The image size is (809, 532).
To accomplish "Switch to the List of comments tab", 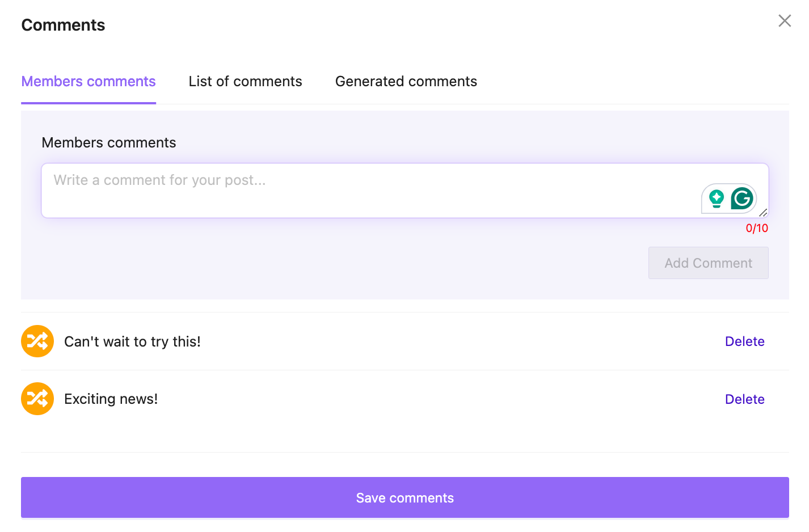I will [x=245, y=81].
